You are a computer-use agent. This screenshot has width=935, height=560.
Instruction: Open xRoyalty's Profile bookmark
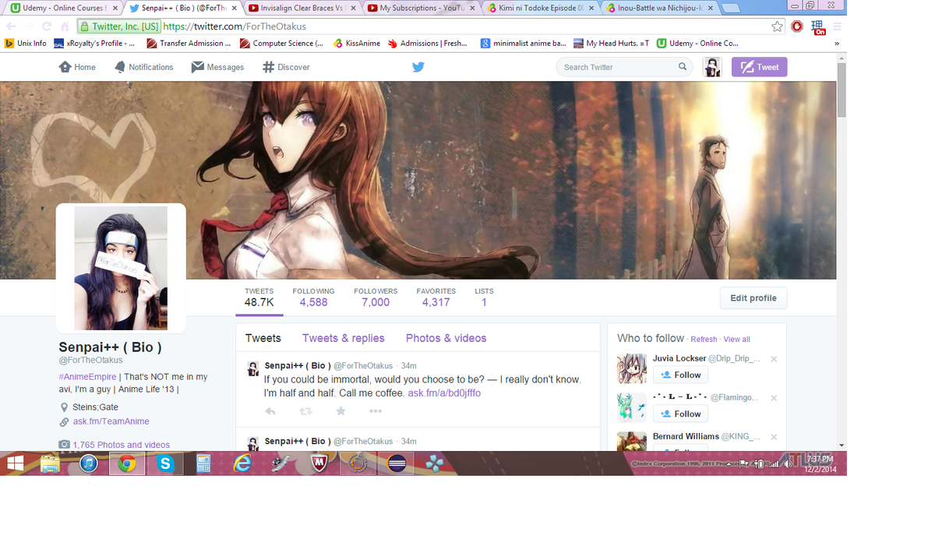pos(93,44)
